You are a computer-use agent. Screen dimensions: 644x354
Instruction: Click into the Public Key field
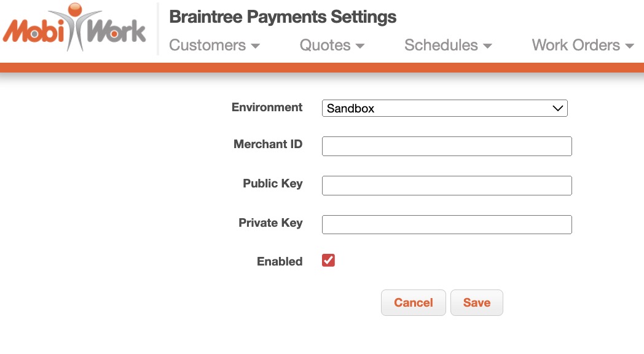(x=447, y=186)
